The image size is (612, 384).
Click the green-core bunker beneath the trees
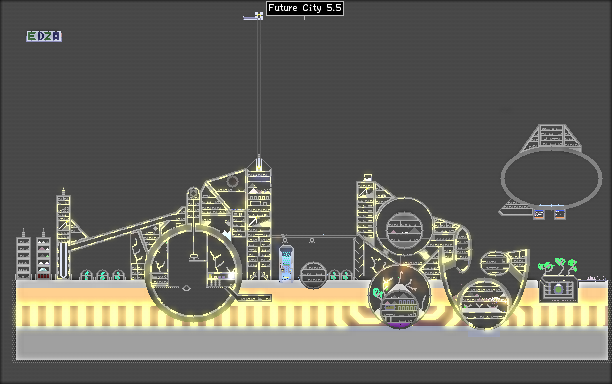558,289
